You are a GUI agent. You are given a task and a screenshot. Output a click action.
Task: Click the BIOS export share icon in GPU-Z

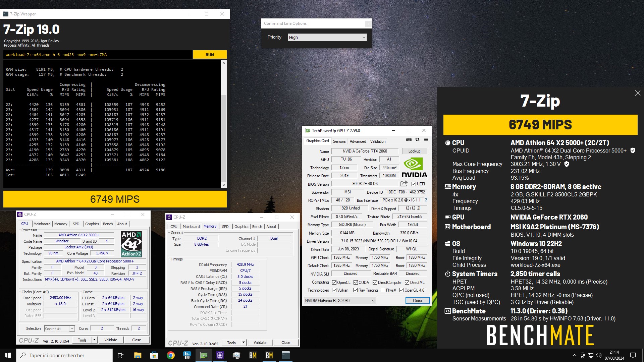coord(404,184)
